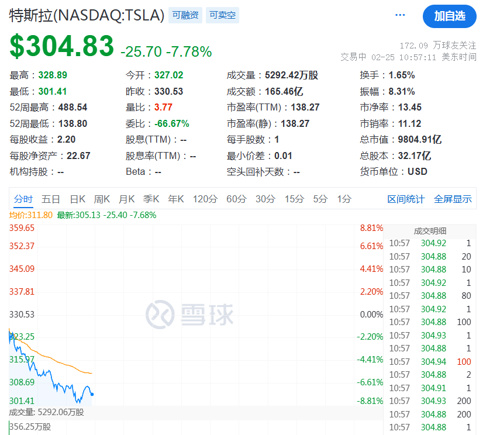Click the 成交明细 panel header
500x435 pixels.
point(430,231)
